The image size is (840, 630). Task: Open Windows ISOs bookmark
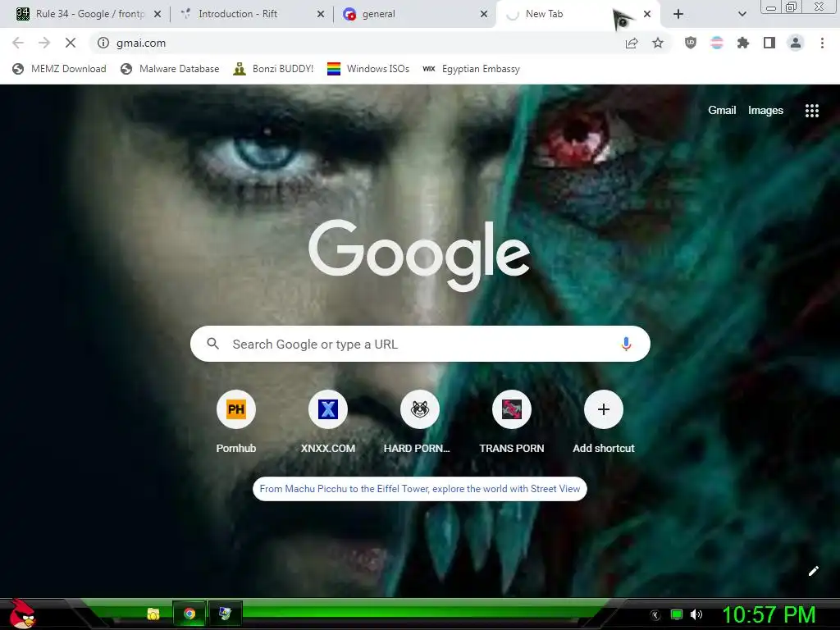[x=368, y=69]
